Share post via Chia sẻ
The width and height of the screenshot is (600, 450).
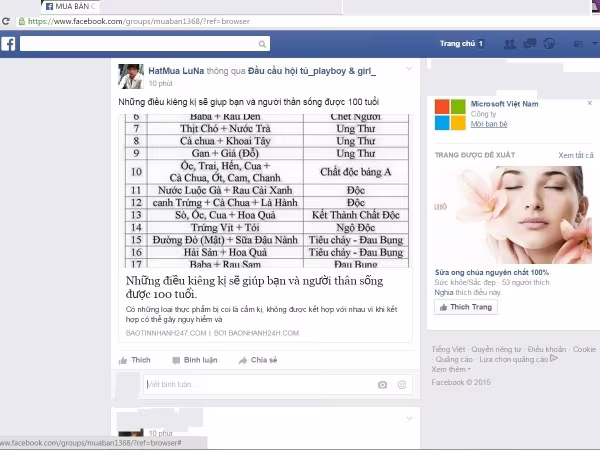tap(258, 360)
